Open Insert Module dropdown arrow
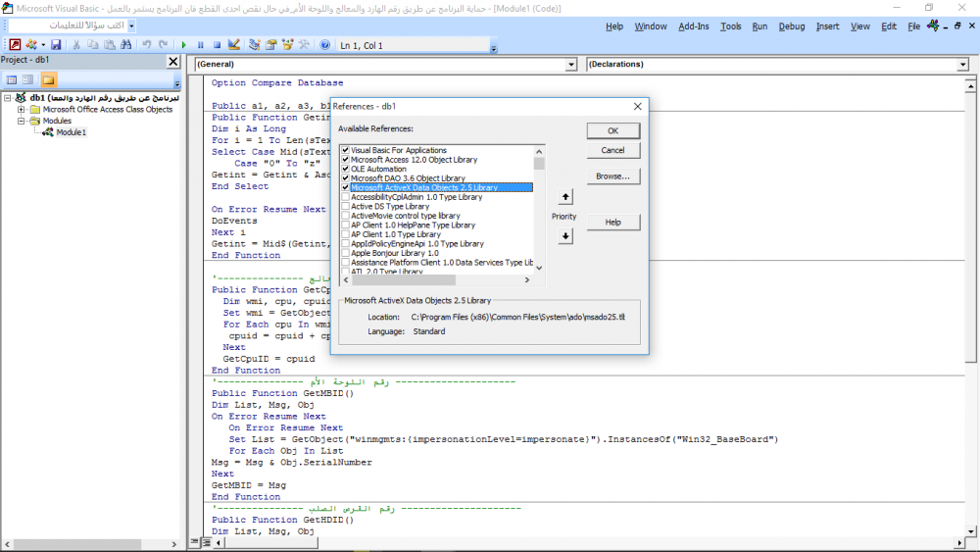Screen dimensions: 980x552 click(x=43, y=45)
